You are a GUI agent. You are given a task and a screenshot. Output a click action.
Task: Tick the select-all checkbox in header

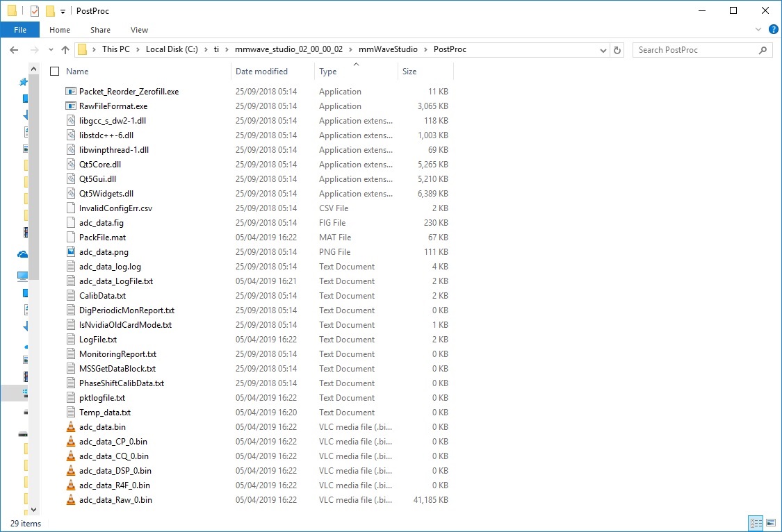(55, 72)
